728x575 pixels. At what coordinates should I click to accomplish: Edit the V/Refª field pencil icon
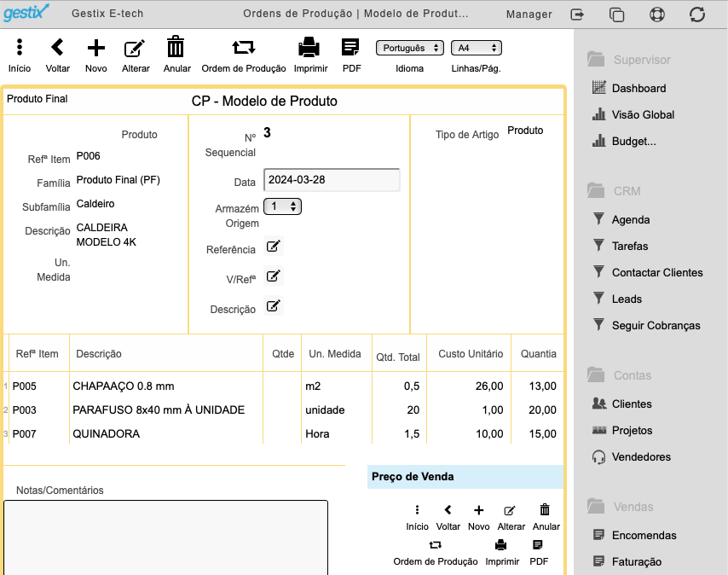(274, 276)
